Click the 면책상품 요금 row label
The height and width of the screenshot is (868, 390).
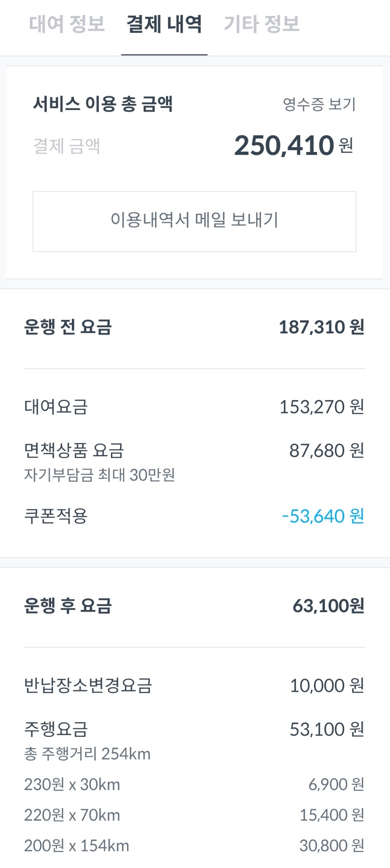click(x=74, y=451)
